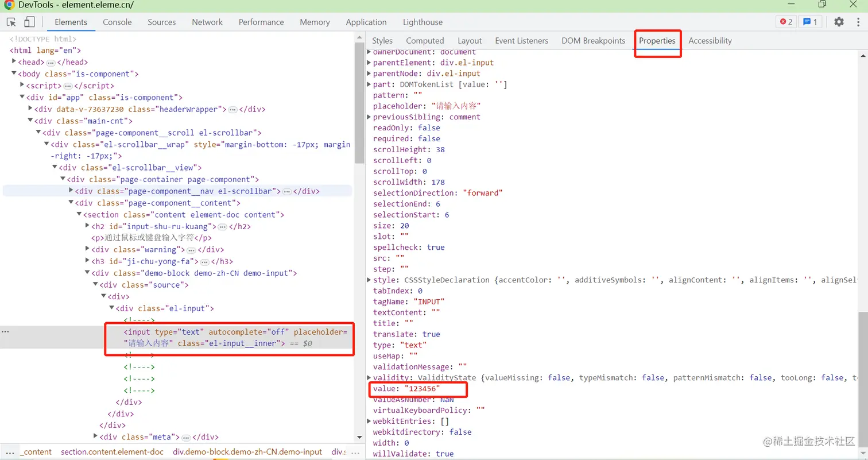Open the Memory panel

point(315,22)
